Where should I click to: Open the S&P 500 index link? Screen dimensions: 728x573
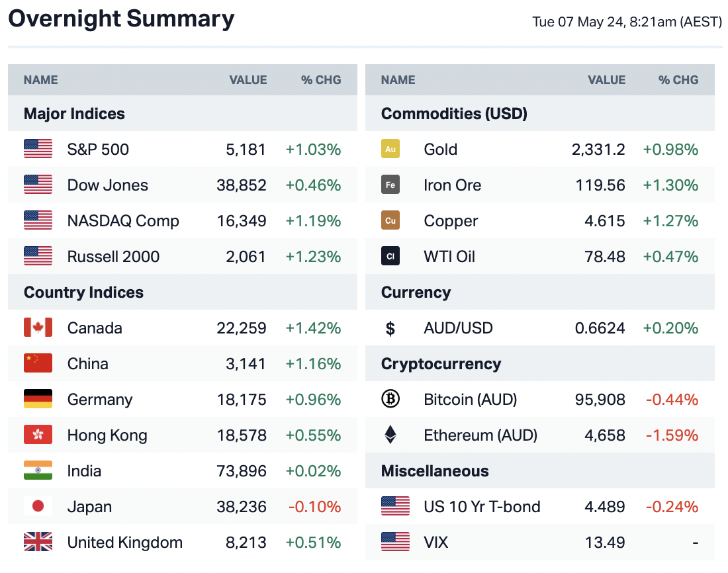(x=98, y=150)
